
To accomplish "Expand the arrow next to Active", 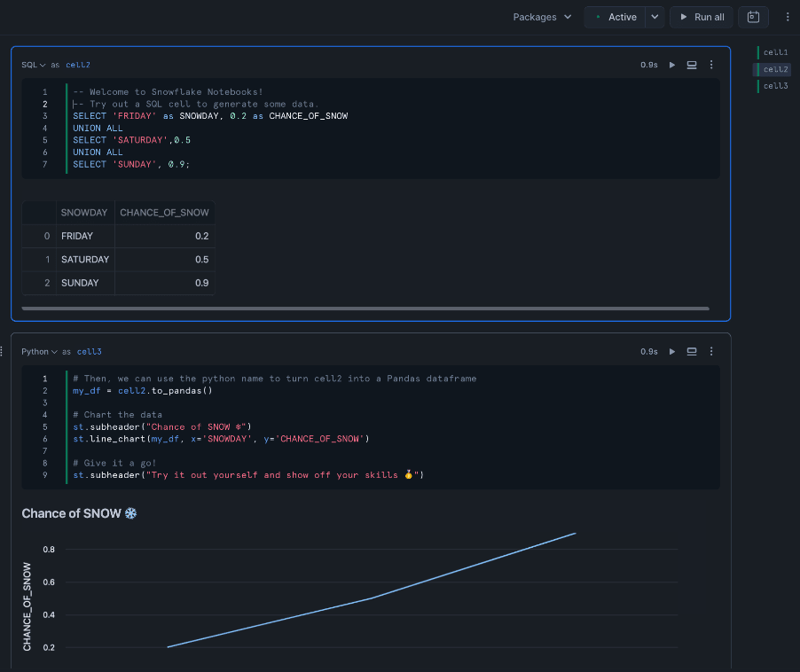I will point(655,17).
